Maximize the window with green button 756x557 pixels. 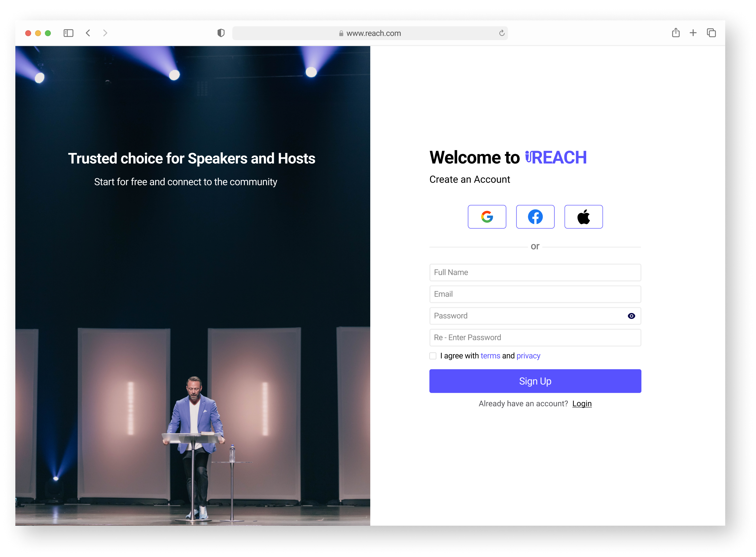[x=48, y=33]
